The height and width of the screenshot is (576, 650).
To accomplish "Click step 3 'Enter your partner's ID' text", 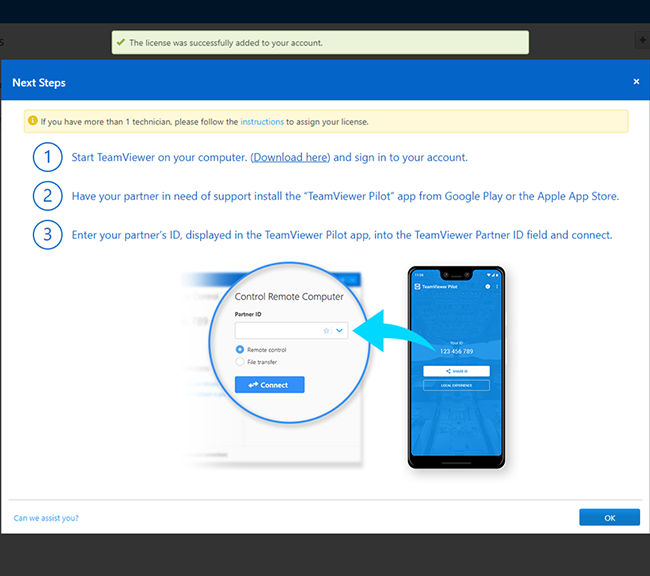I will click(342, 235).
